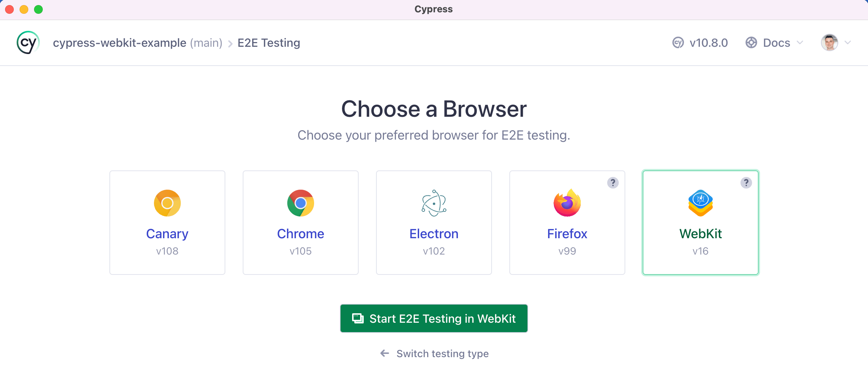Select the WebKit browser icon
The image size is (868, 380).
(700, 203)
